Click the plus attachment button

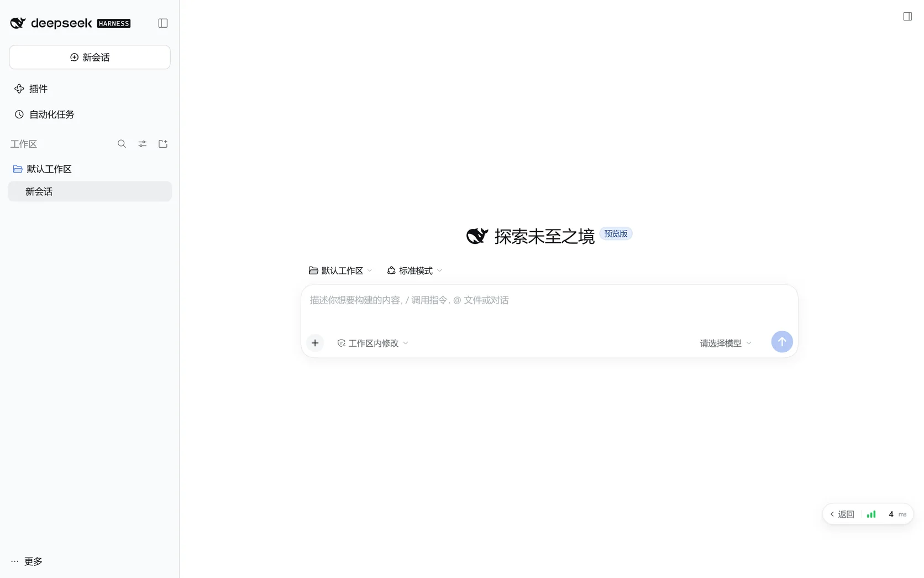click(315, 343)
